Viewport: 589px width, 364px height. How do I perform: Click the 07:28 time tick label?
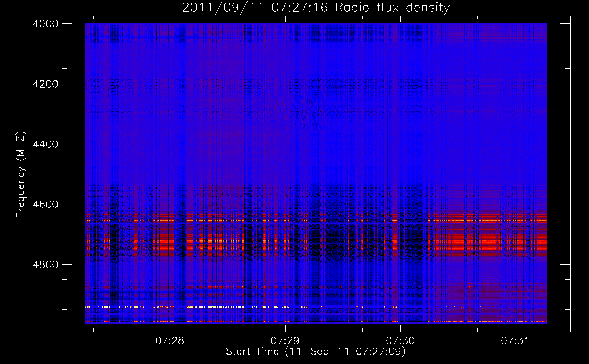point(170,341)
